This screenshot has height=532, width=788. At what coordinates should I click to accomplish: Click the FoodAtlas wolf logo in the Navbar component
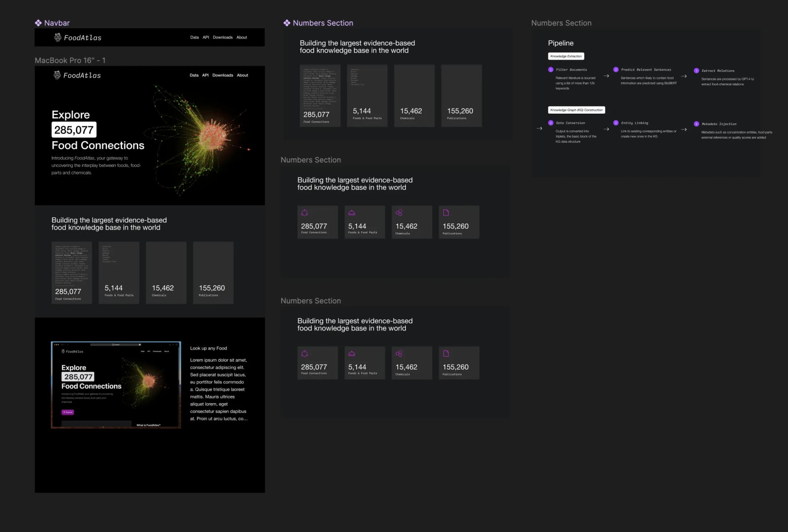[x=57, y=37]
